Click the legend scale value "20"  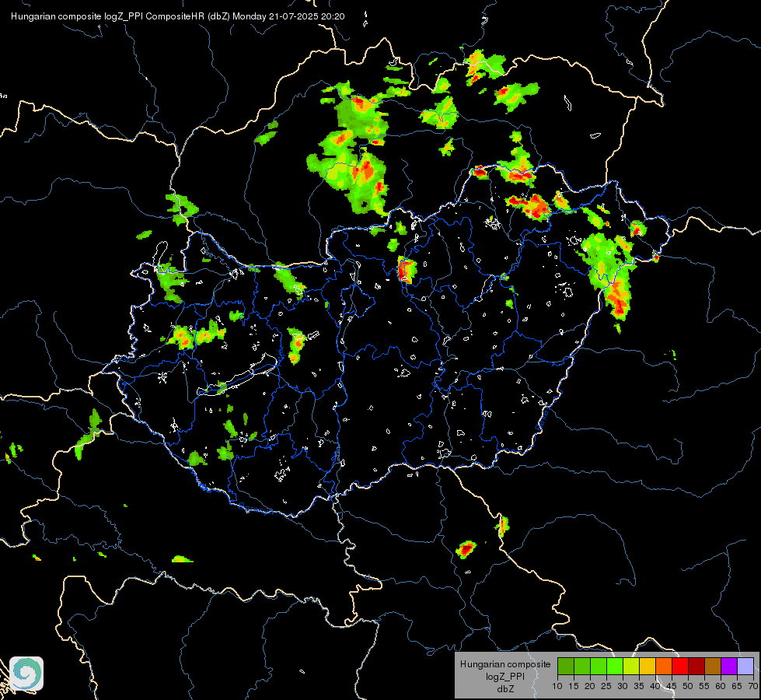coord(590,686)
